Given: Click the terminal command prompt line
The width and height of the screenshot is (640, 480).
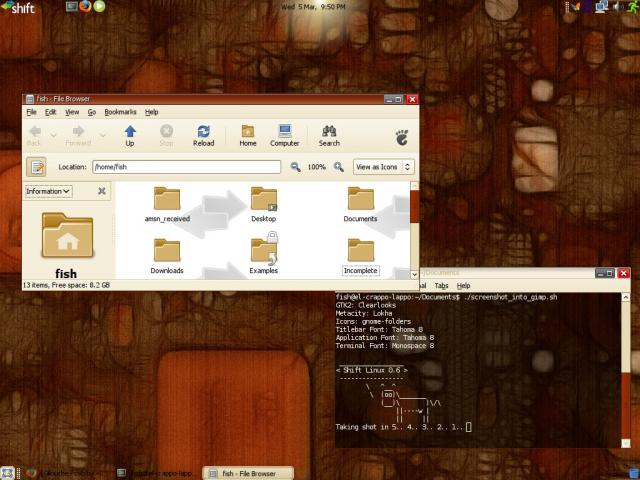Looking at the screenshot, I should (x=447, y=297).
